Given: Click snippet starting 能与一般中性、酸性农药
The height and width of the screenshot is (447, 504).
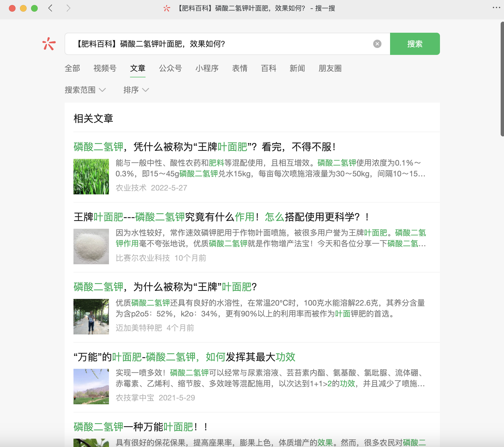Looking at the screenshot, I should (271, 168).
